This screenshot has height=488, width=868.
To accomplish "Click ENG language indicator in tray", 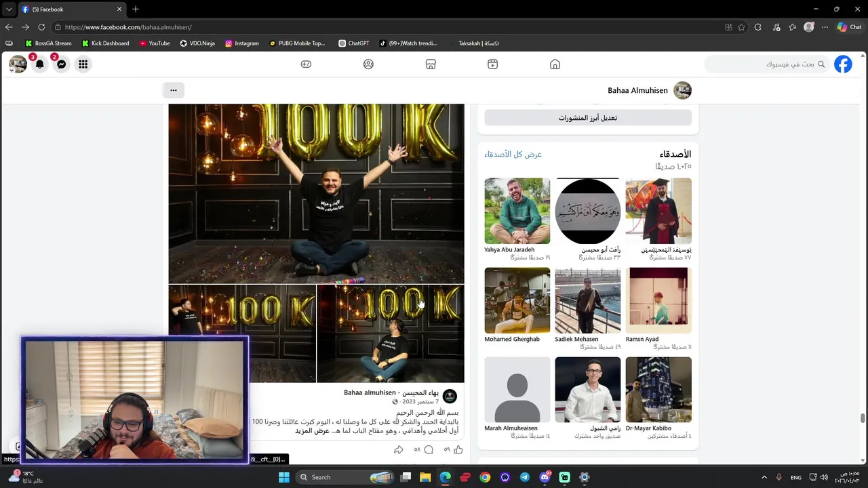I will point(796,477).
